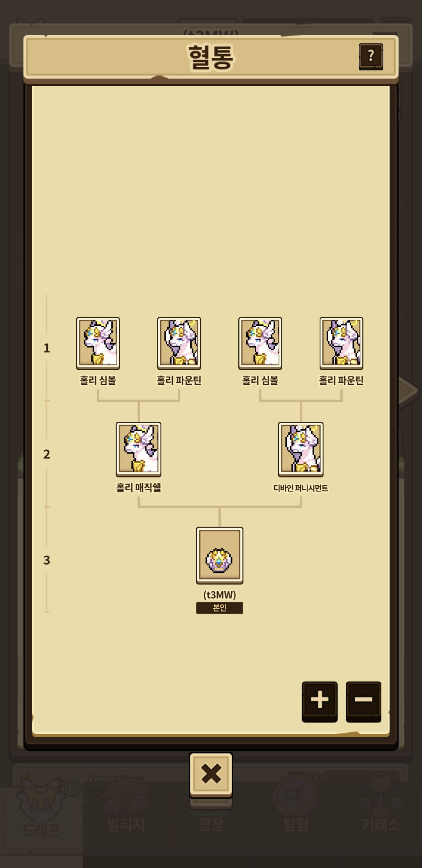Image resolution: width=422 pixels, height=868 pixels.
Task: Click the (t3MW) name label
Action: 220,595
